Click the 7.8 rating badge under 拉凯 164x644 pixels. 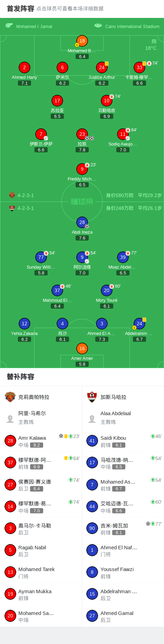pos(82,150)
